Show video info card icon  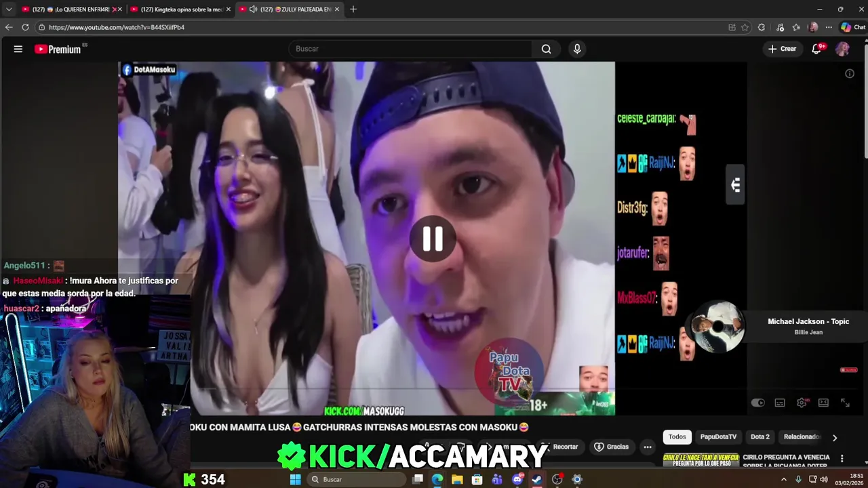click(850, 73)
